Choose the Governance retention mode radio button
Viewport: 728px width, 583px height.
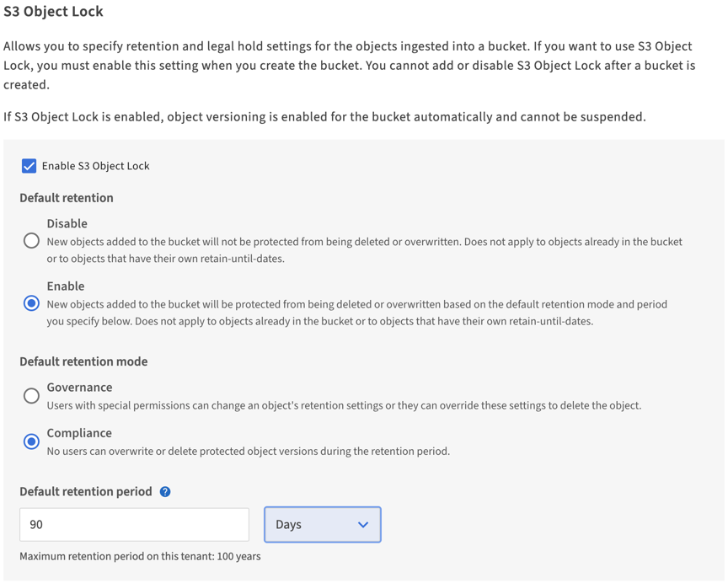pyautogui.click(x=31, y=396)
